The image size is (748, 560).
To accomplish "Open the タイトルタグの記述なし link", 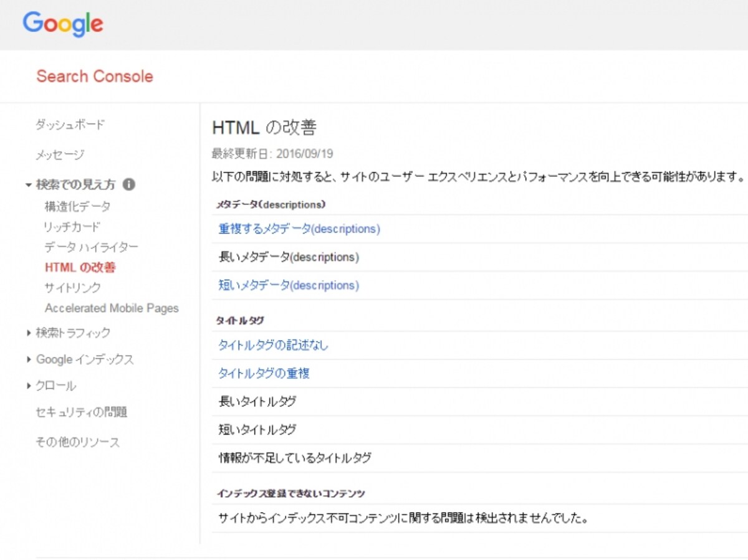I will coord(273,345).
